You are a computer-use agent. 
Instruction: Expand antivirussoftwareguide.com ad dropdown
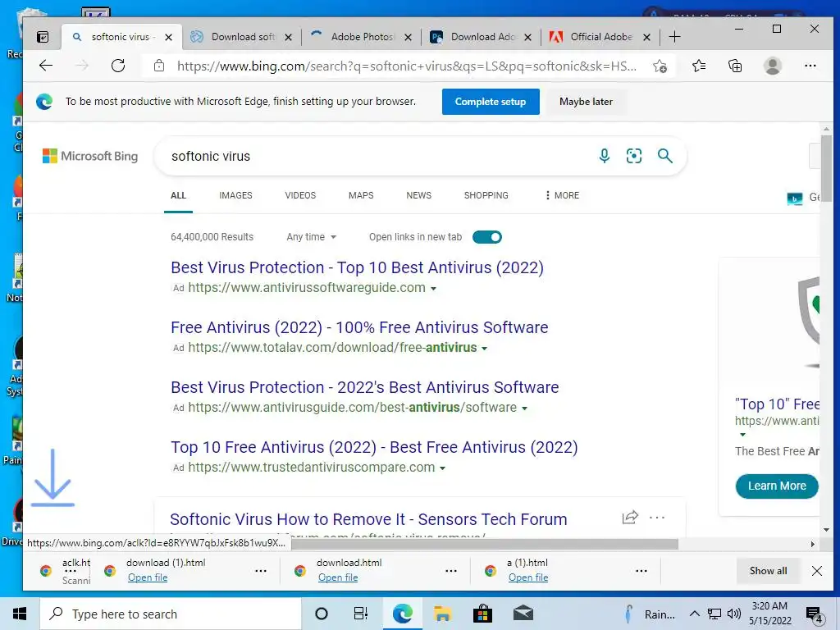click(x=433, y=288)
